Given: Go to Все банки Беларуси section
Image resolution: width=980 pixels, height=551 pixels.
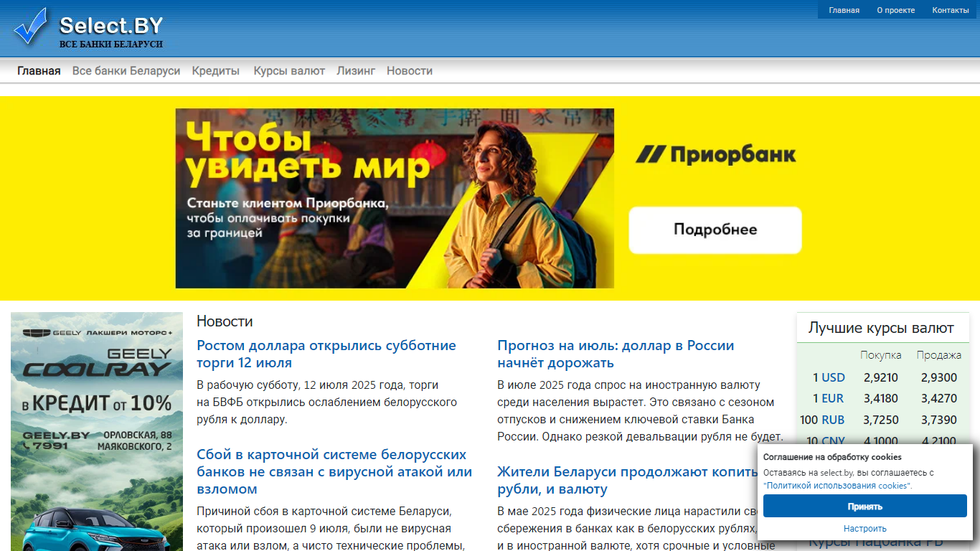Looking at the screenshot, I should click(x=126, y=71).
